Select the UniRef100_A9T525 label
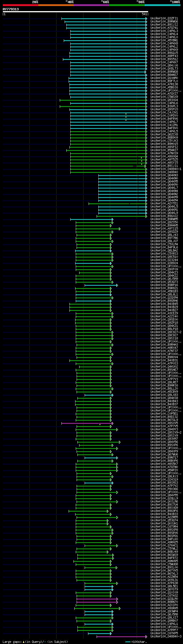This screenshot has width=183, height=644. pyautogui.click(x=164, y=160)
